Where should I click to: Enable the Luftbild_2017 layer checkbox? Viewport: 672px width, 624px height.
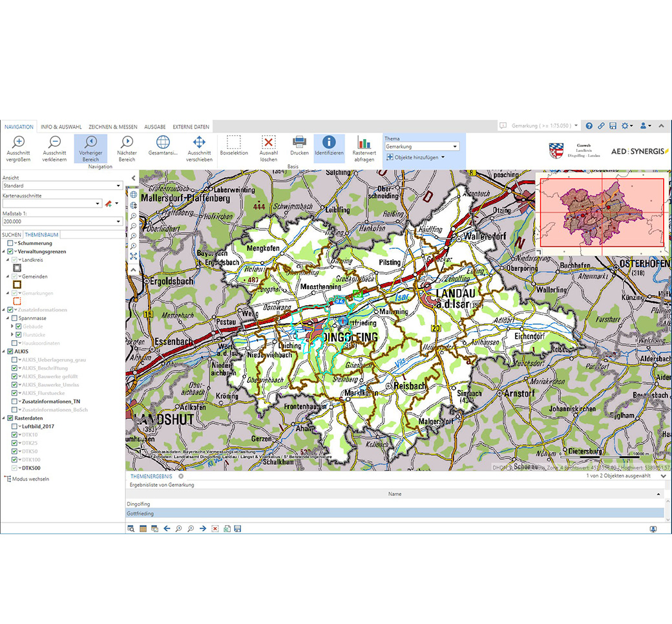[x=15, y=426]
